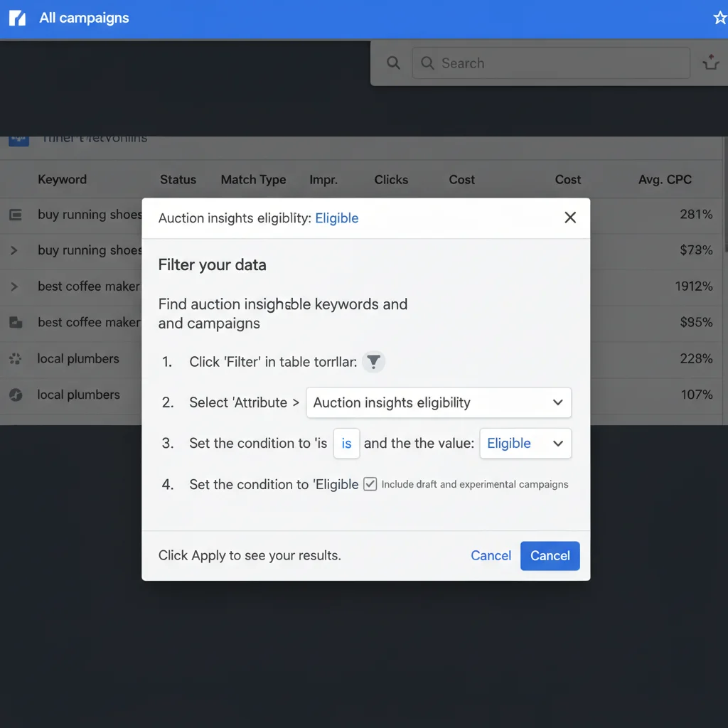Click the round icon on the 107% local plumbers row
728x728 pixels.
pos(16,395)
